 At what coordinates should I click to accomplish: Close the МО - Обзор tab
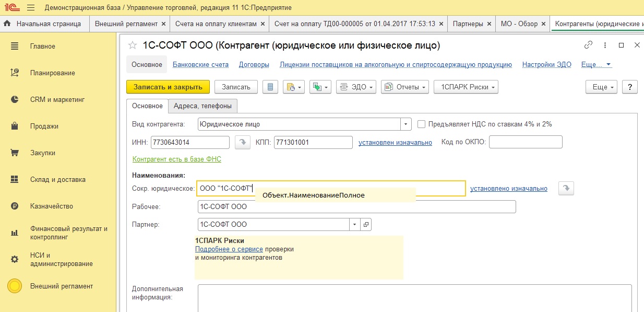click(543, 24)
